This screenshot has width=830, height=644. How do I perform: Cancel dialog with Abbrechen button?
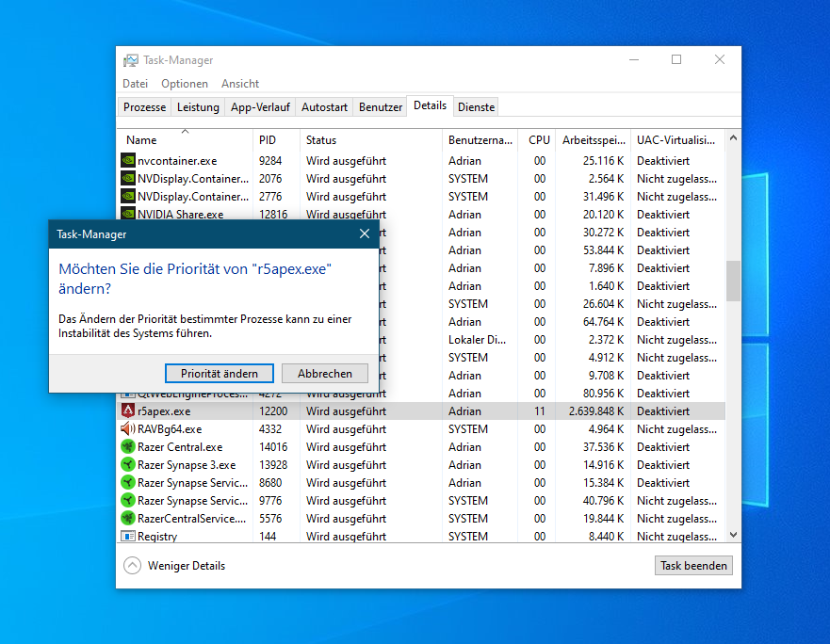click(x=324, y=373)
